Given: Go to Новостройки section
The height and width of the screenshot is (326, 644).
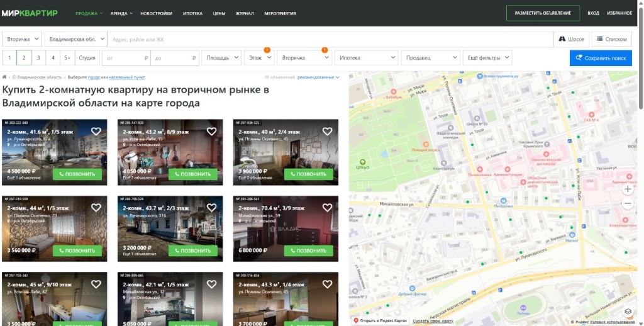Looking at the screenshot, I should pos(157,13).
